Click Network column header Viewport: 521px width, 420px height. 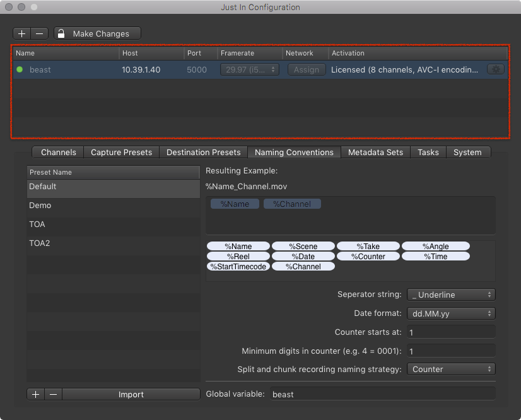coord(305,53)
